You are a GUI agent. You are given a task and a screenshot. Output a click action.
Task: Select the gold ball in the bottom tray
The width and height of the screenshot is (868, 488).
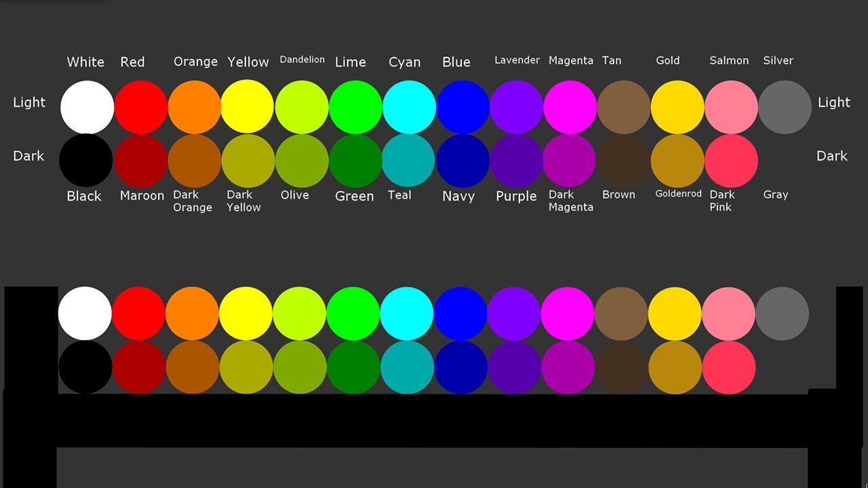(x=675, y=313)
